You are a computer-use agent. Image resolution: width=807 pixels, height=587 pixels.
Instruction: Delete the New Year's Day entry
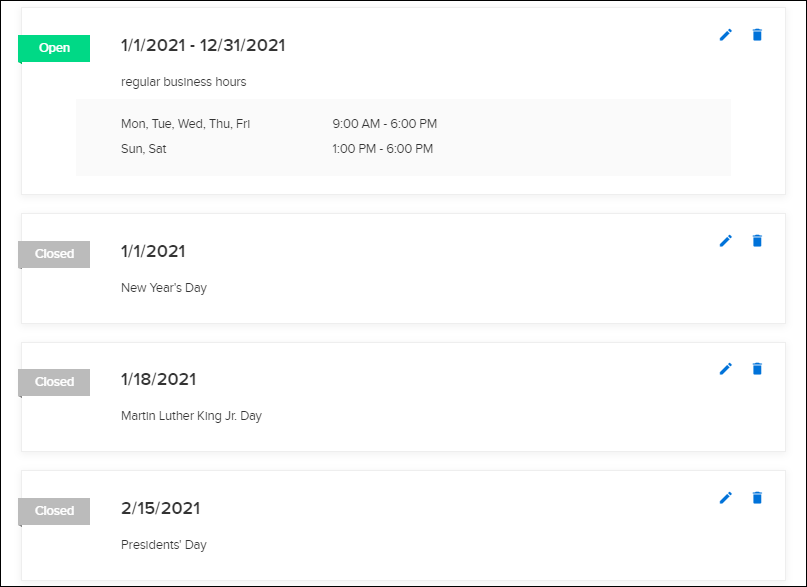click(x=757, y=241)
